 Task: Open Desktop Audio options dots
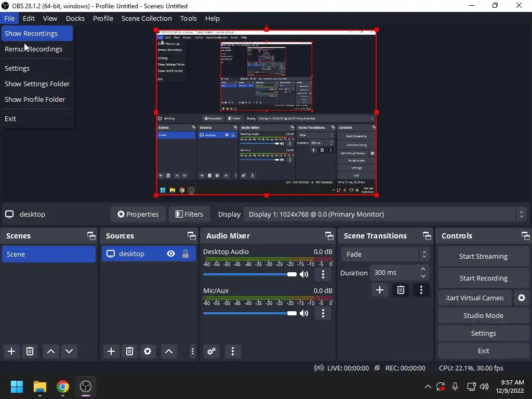[323, 274]
